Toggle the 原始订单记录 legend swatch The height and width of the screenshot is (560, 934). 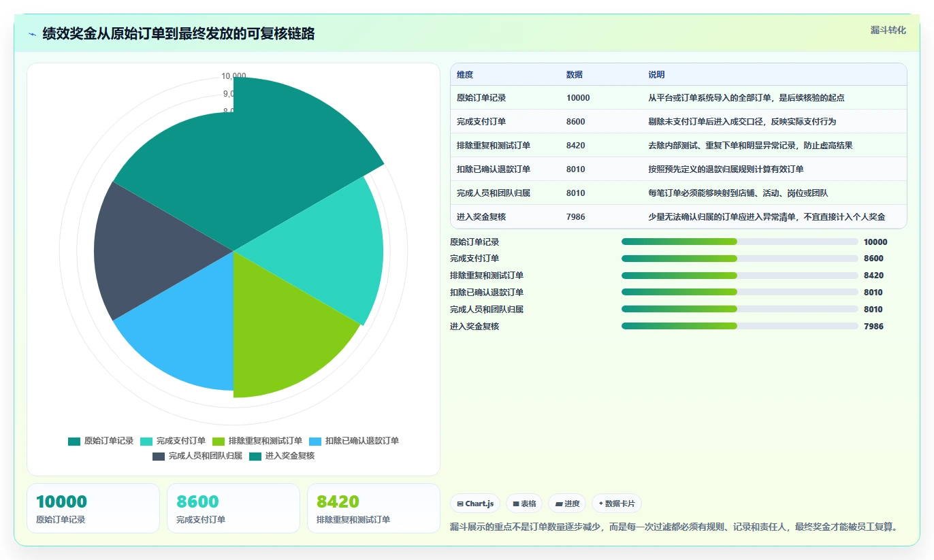[x=74, y=441]
